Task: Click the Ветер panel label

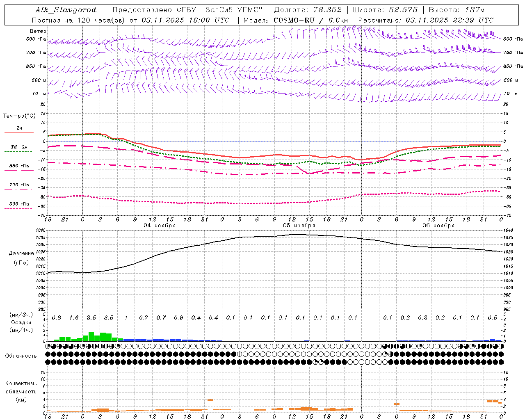Action: pyautogui.click(x=38, y=31)
